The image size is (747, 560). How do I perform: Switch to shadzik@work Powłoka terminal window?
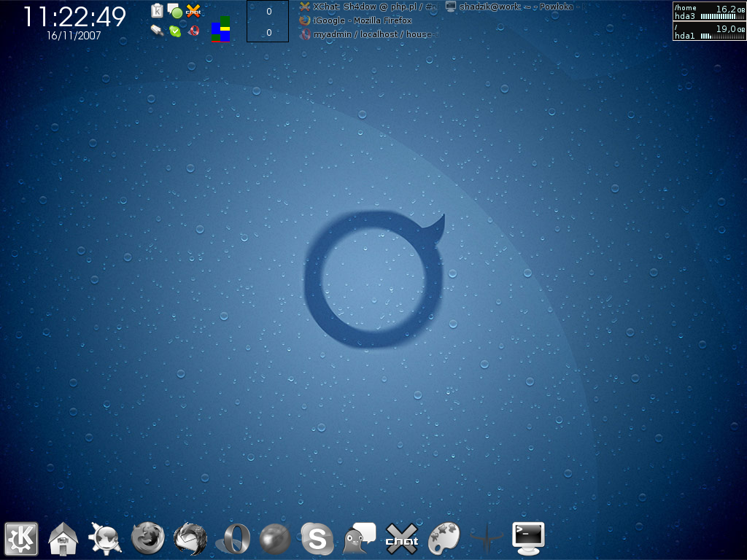(x=514, y=7)
